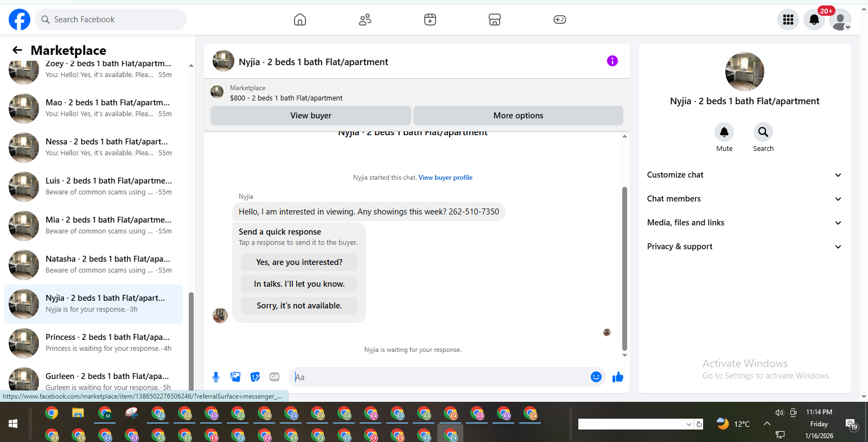Expand Media, files and links section
Screen dimensions: 868x442
(744, 223)
